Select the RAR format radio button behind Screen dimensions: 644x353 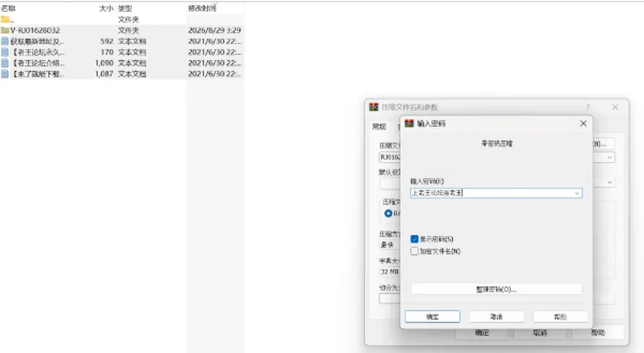point(388,213)
